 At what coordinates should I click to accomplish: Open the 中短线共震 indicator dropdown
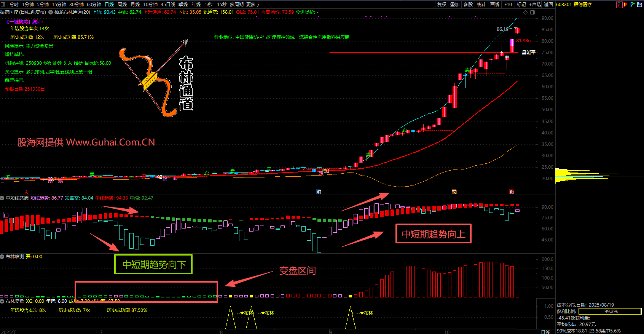(2, 198)
